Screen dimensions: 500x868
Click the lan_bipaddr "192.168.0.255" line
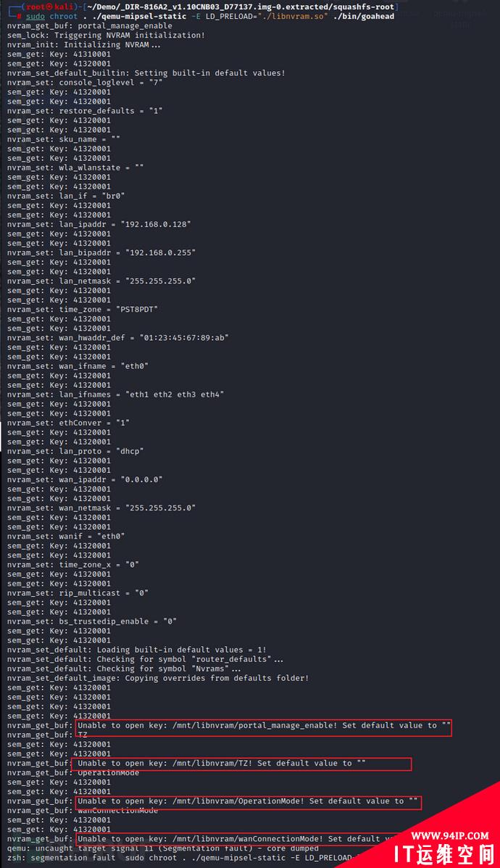click(101, 252)
